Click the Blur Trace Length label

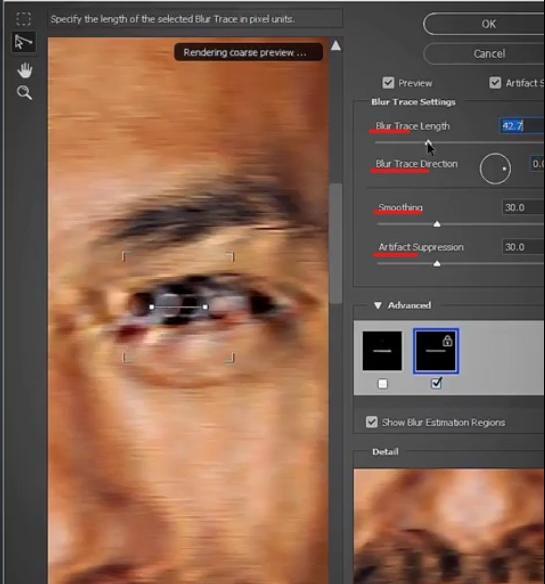(x=412, y=126)
